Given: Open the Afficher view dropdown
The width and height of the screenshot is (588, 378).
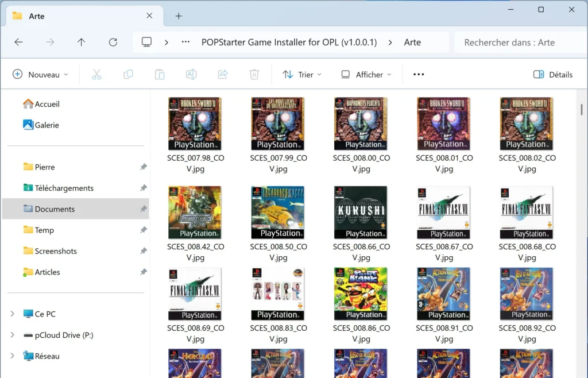Looking at the screenshot, I should click(x=366, y=75).
